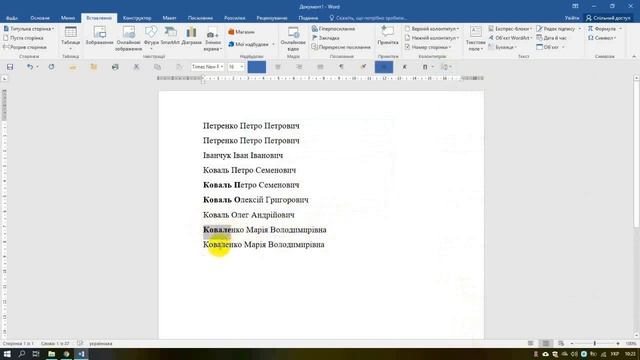Open Експрес-блоки dropdown
Screen dimensions: 640x360
point(511,29)
